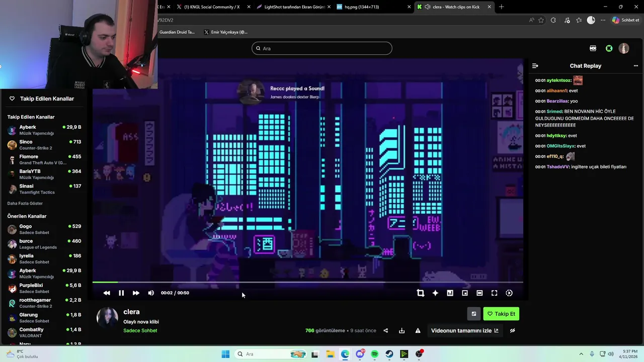Click the share icon below the clip
This screenshot has width=644, height=362.
386,331
